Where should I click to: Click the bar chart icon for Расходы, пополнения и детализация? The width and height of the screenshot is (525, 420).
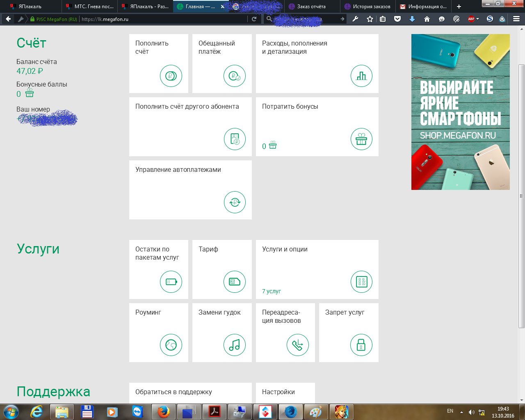(x=361, y=76)
